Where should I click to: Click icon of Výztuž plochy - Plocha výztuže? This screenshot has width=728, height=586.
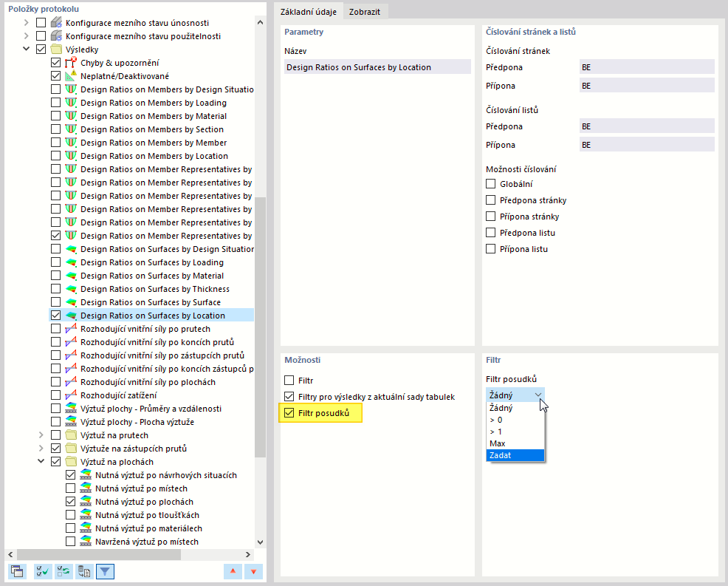pos(71,421)
